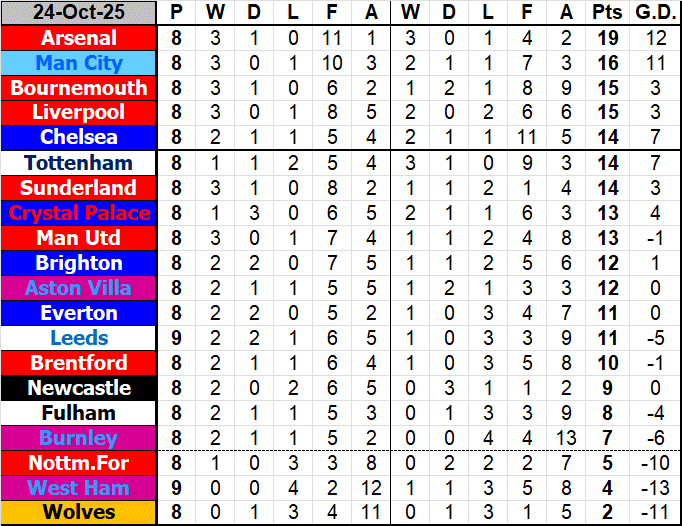The height and width of the screenshot is (526, 682).
Task: Select the Sunderland team cell
Action: pos(79,188)
